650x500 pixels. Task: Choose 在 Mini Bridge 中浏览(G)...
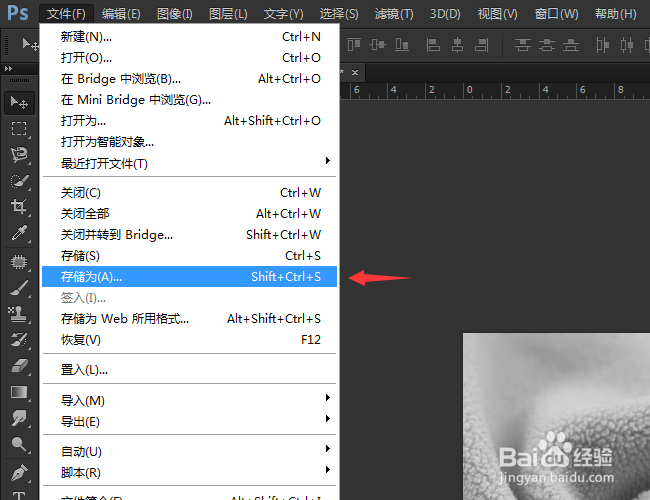click(x=189, y=100)
